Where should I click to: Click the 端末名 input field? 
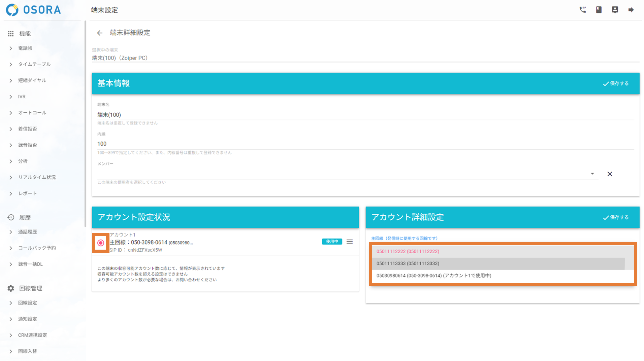coord(365,115)
